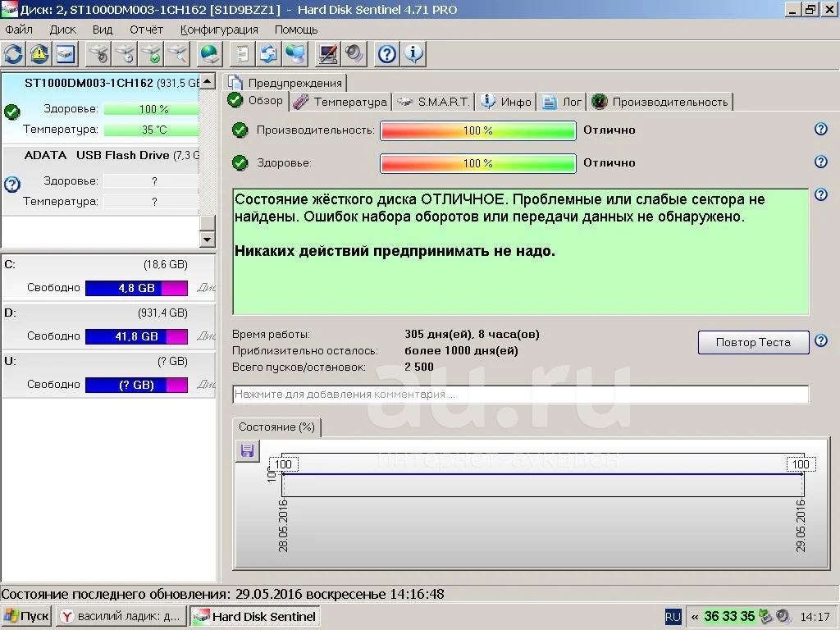This screenshot has height=630, width=840.
Task: Click the более 1000 дня(ей) remaining value
Action: [x=461, y=351]
